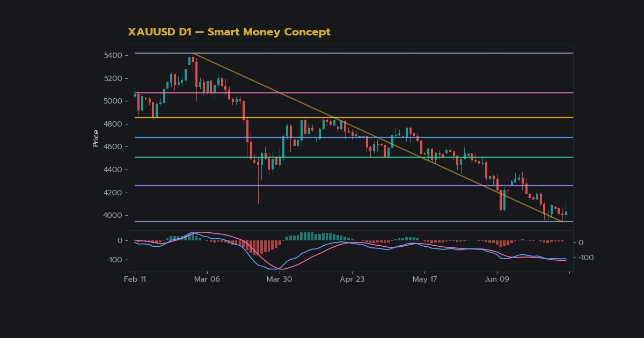Click the chart title XAUUSD D1 — Smart Money Concept

coord(229,32)
